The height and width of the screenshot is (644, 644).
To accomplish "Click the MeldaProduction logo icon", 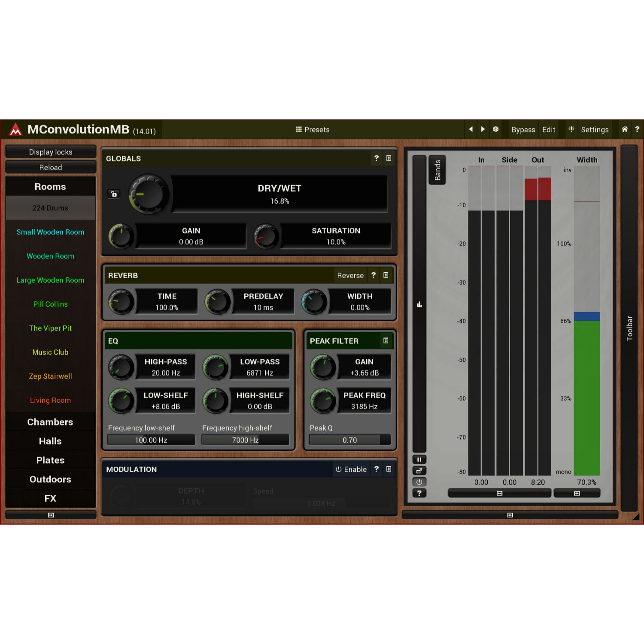I will point(15,129).
